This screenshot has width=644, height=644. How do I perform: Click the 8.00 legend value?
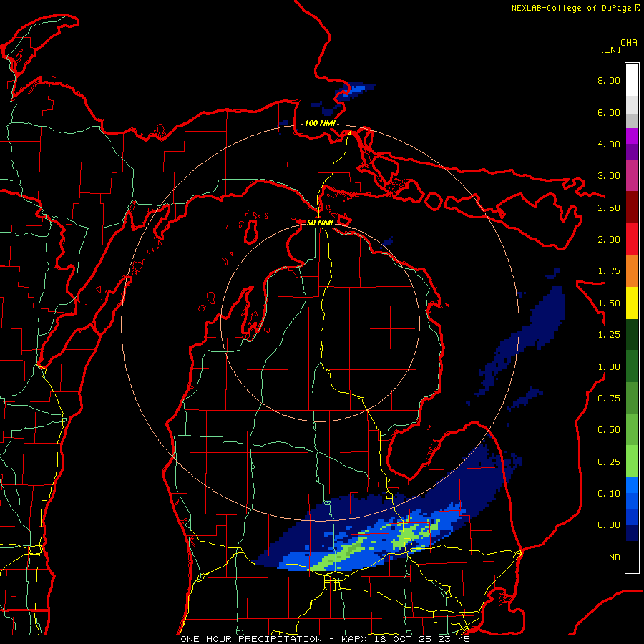(609, 80)
